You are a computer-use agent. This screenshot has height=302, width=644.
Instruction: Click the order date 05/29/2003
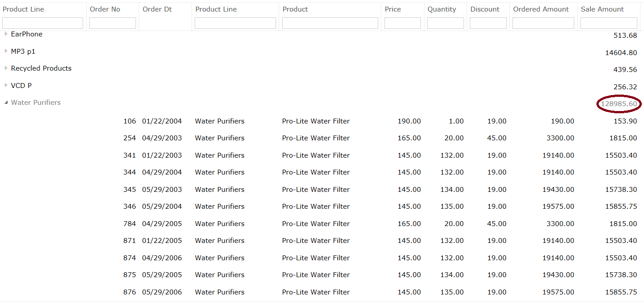point(162,190)
